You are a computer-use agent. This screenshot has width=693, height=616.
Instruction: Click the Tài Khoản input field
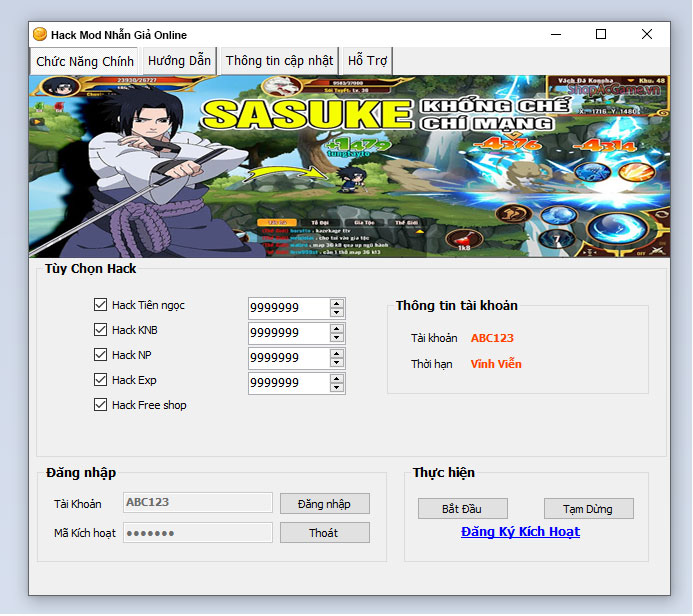pyautogui.click(x=198, y=502)
